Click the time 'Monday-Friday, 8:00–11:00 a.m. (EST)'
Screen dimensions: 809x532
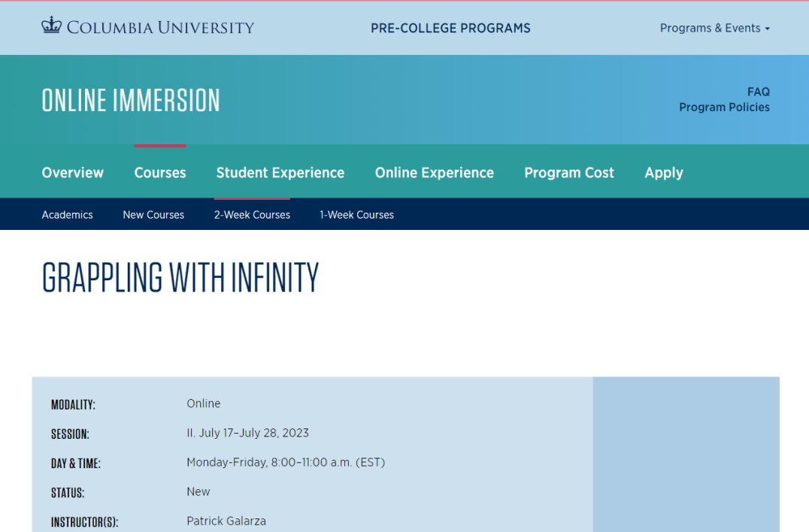click(x=286, y=462)
